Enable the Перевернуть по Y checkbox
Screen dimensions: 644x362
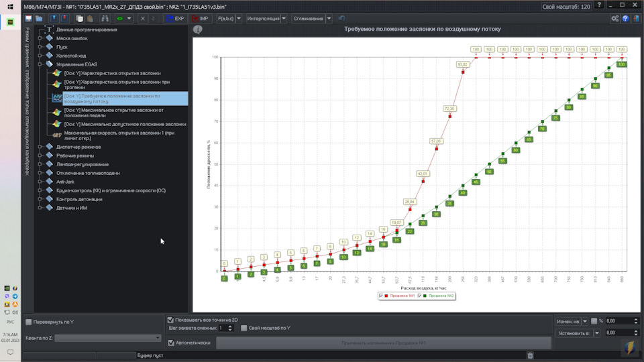29,322
